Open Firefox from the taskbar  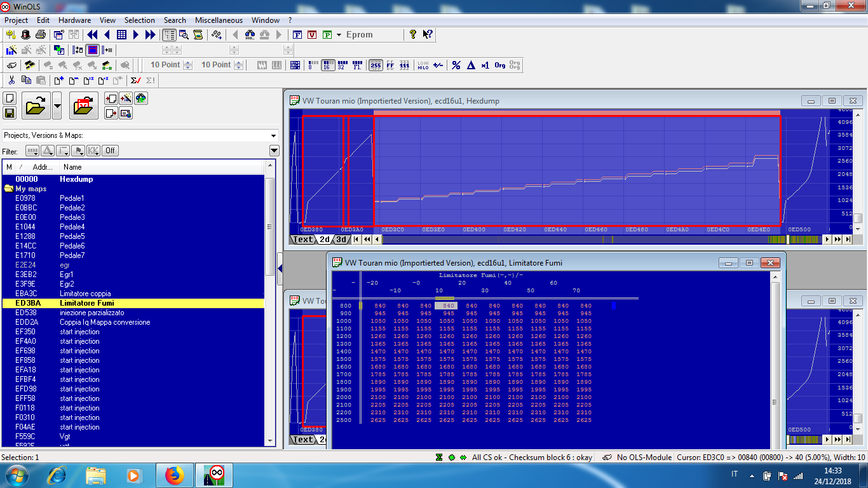(173, 475)
